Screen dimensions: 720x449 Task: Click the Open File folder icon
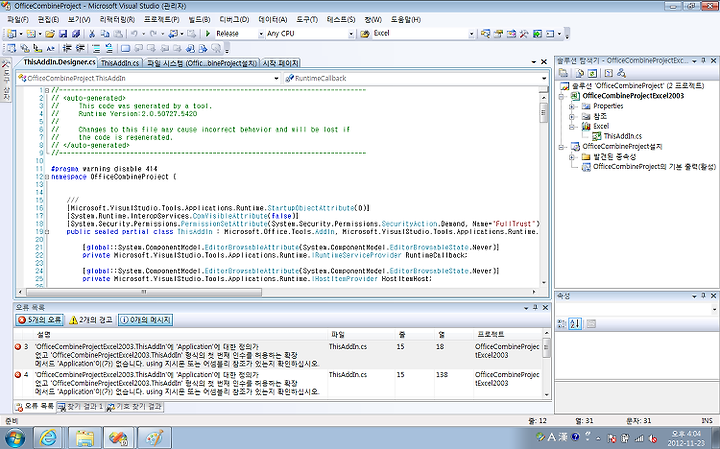tap(50, 34)
